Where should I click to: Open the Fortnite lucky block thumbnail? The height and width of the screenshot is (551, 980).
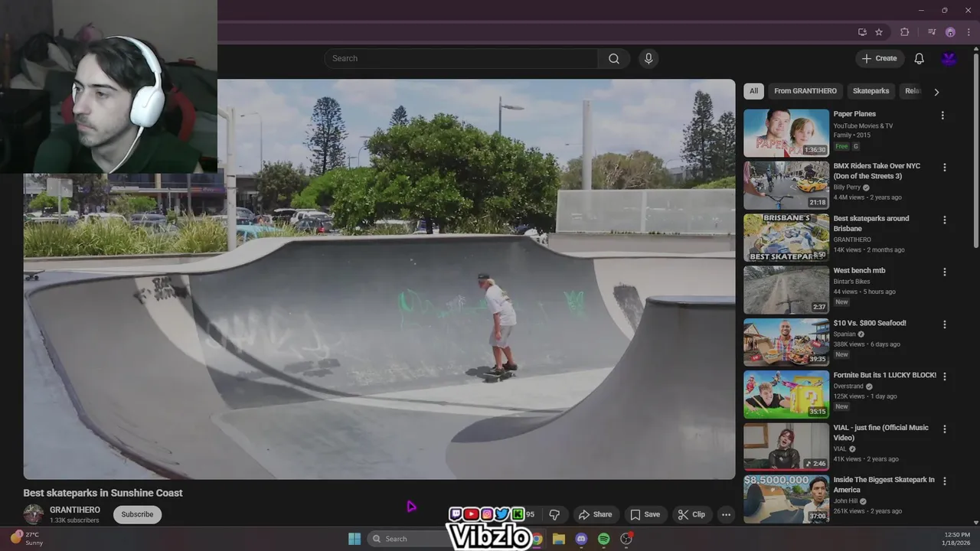(786, 394)
